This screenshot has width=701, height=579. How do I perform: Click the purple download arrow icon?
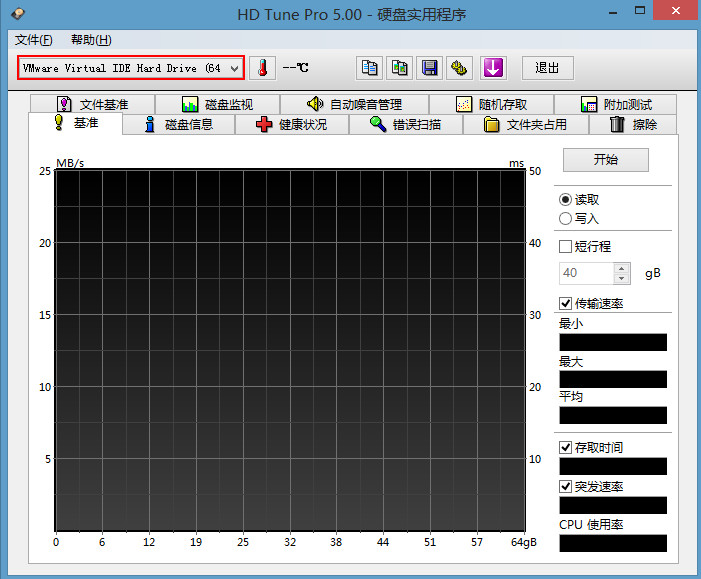tap(493, 68)
